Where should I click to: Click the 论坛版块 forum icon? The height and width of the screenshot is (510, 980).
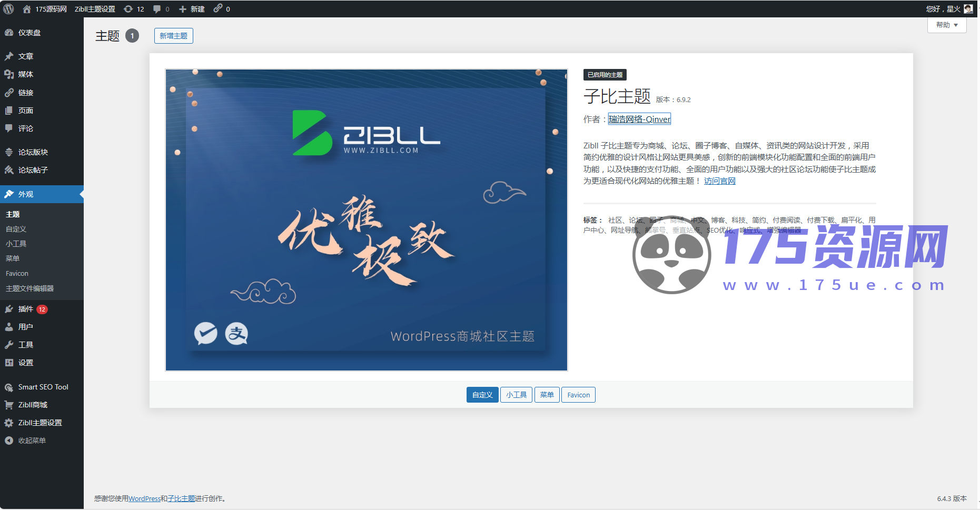[x=9, y=152]
